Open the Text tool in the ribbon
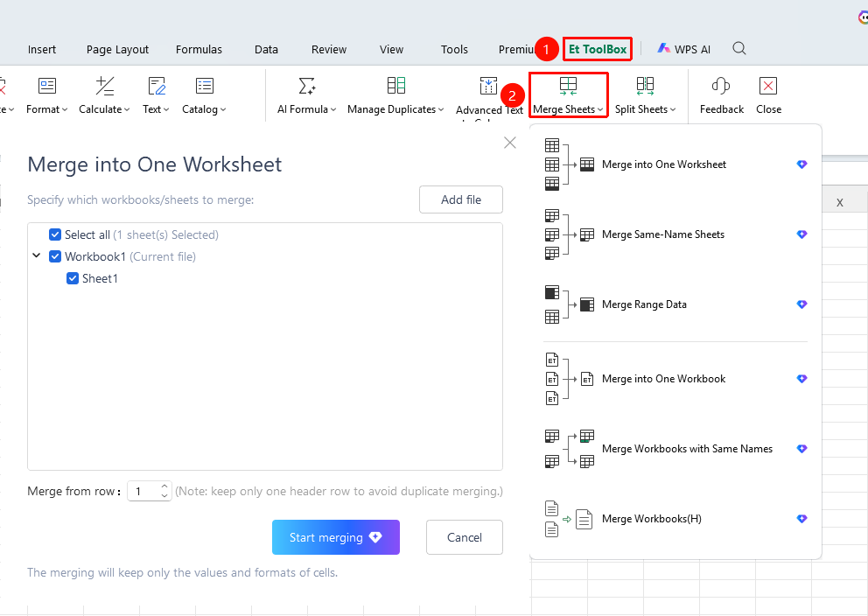 click(156, 95)
